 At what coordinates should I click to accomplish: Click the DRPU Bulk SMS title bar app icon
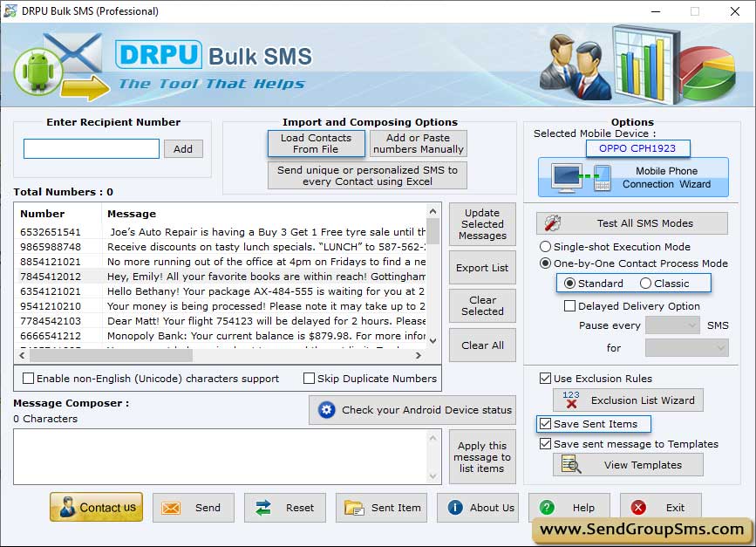10,10
